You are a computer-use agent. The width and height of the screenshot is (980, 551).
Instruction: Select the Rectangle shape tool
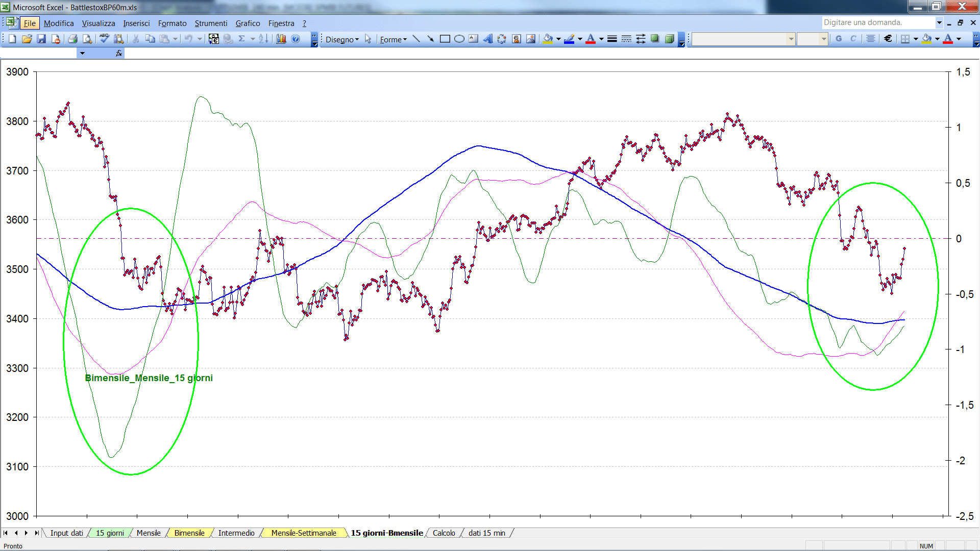(x=445, y=39)
